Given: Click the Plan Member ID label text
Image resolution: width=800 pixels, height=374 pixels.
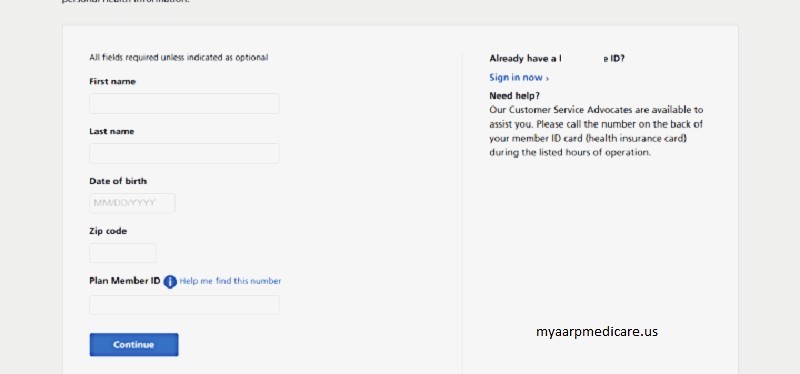Looking at the screenshot, I should [125, 281].
